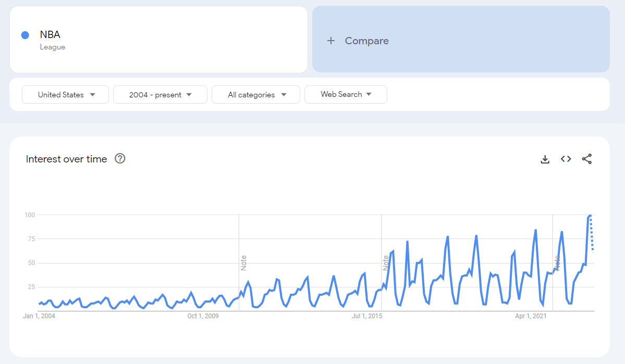
Task: Click the plus icon beside Compare
Action: coord(331,41)
